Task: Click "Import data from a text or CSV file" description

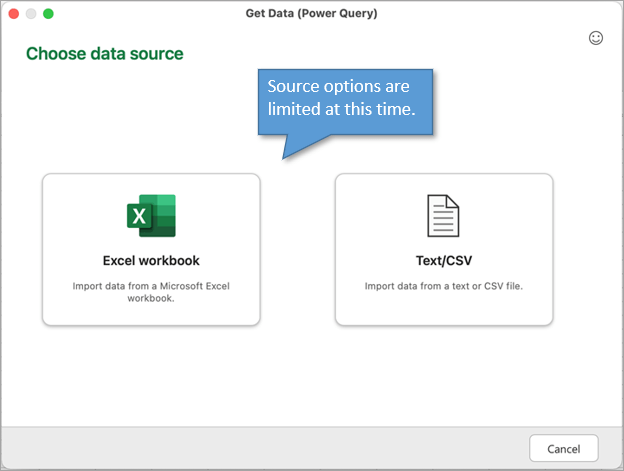Action: point(443,285)
